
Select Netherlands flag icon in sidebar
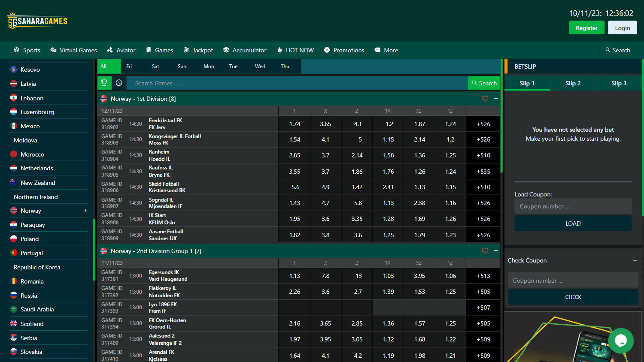(x=14, y=168)
